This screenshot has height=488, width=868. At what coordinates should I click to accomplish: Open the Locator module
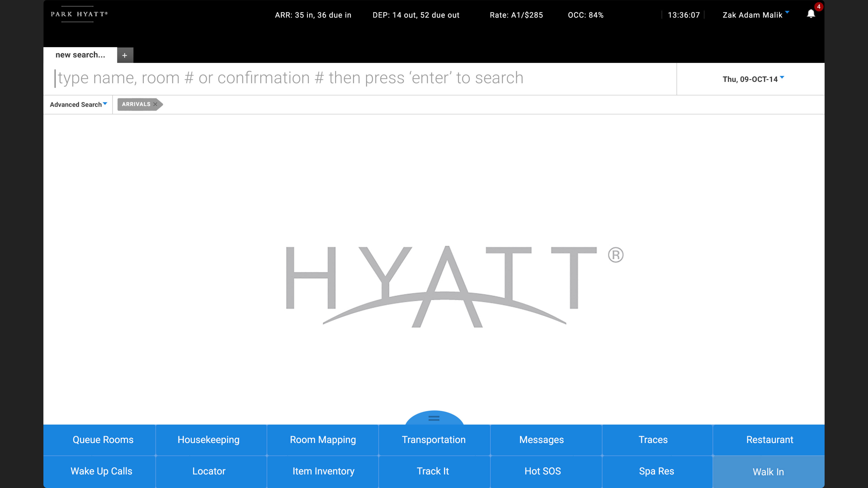click(x=211, y=472)
